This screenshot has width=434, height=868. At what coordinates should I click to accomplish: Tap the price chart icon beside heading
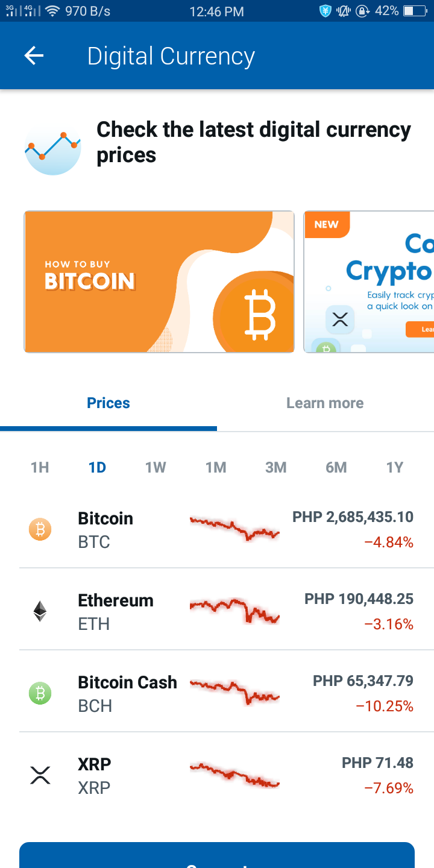pyautogui.click(x=53, y=146)
